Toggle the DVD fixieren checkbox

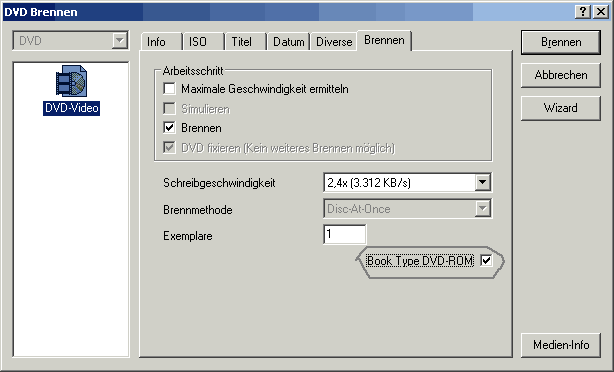click(x=170, y=148)
